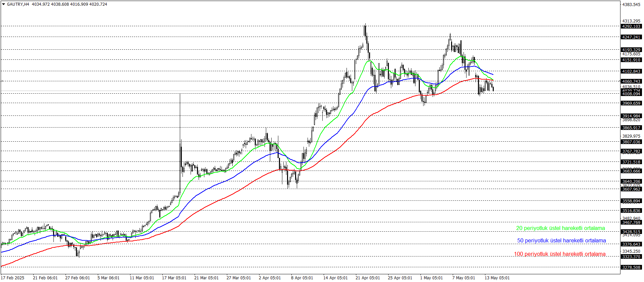Click the 27 Mar 05:01 date label
The width and height of the screenshot is (644, 282).
click(239, 278)
